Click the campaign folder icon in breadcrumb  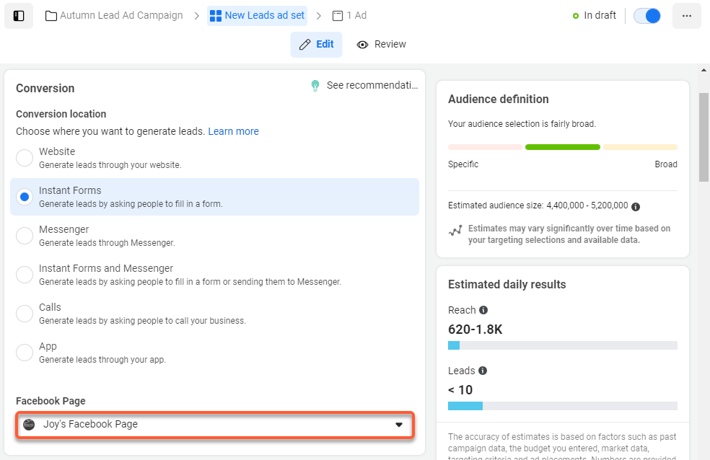pos(51,16)
